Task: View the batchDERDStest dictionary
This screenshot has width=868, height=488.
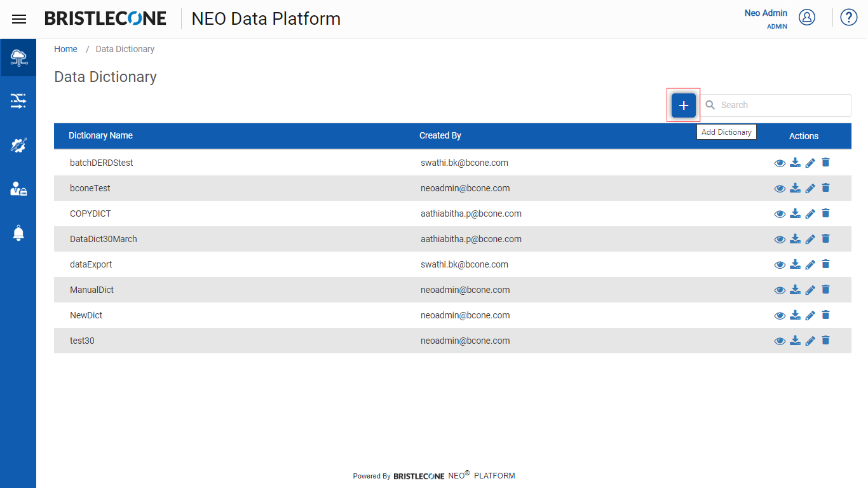Action: tap(780, 163)
